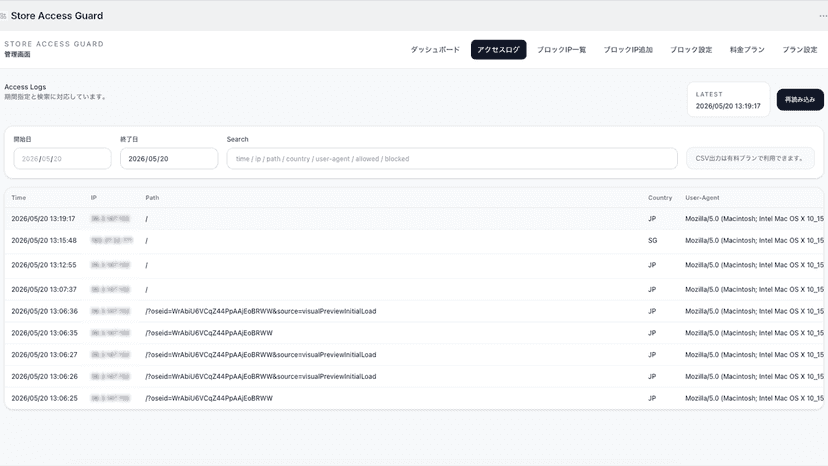Select the log row at 13:12:55
Screen dimensions: 828x466
click(414, 265)
